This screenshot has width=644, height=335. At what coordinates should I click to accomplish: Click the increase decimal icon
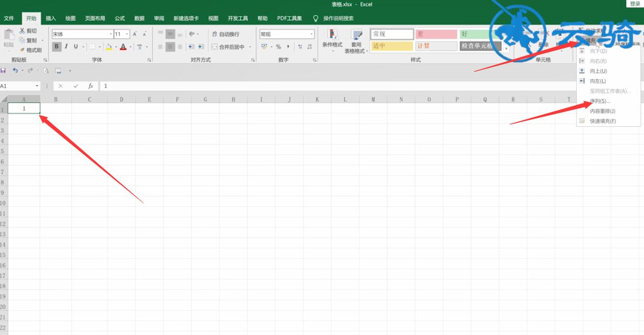click(x=301, y=47)
